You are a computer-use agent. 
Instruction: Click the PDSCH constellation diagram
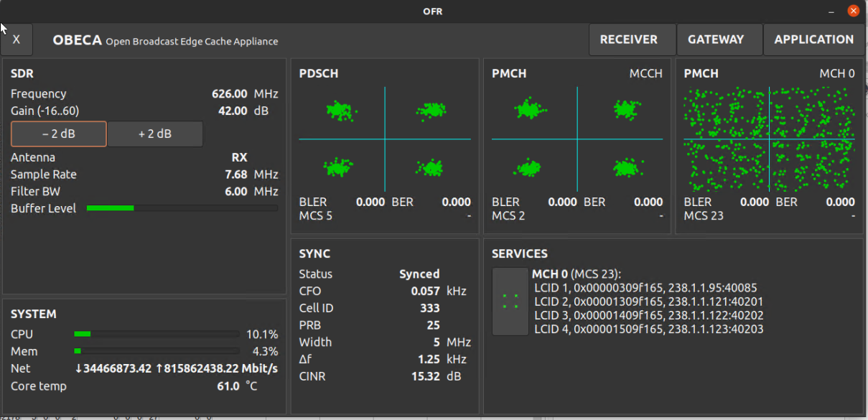pyautogui.click(x=385, y=140)
